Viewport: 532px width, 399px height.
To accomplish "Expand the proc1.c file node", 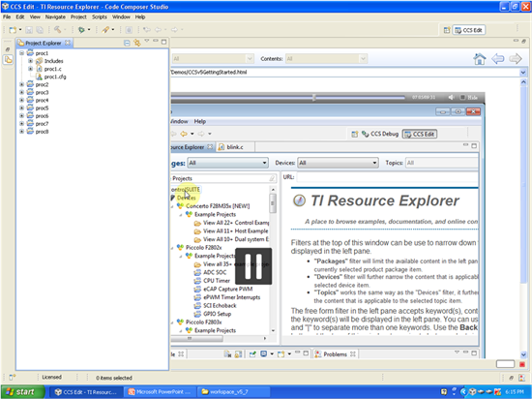I will (30, 69).
